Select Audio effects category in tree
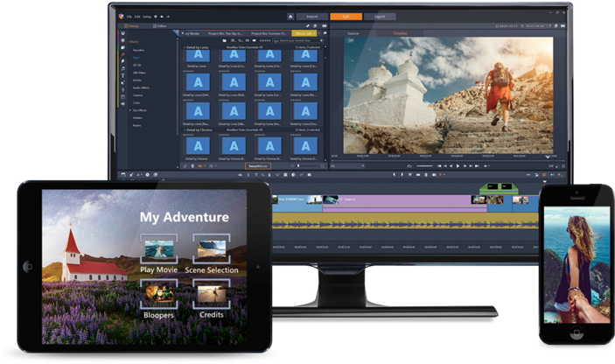The width and height of the screenshot is (615, 364). pyautogui.click(x=141, y=87)
